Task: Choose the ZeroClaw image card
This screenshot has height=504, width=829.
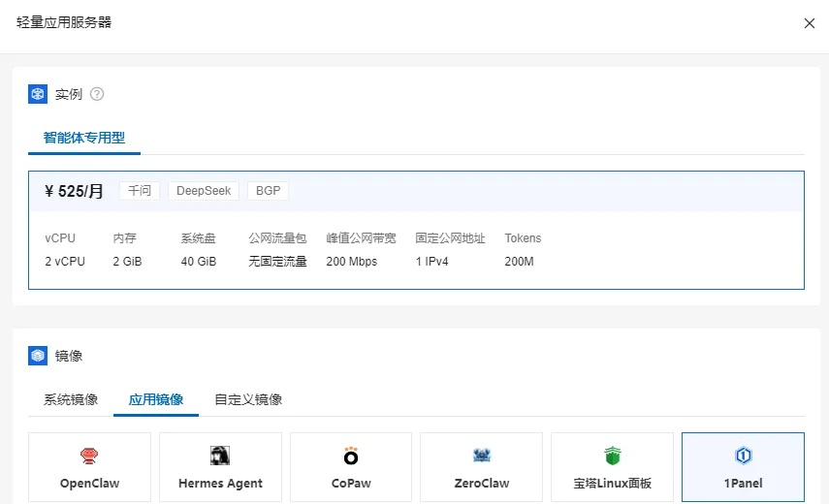Action: 481,467
